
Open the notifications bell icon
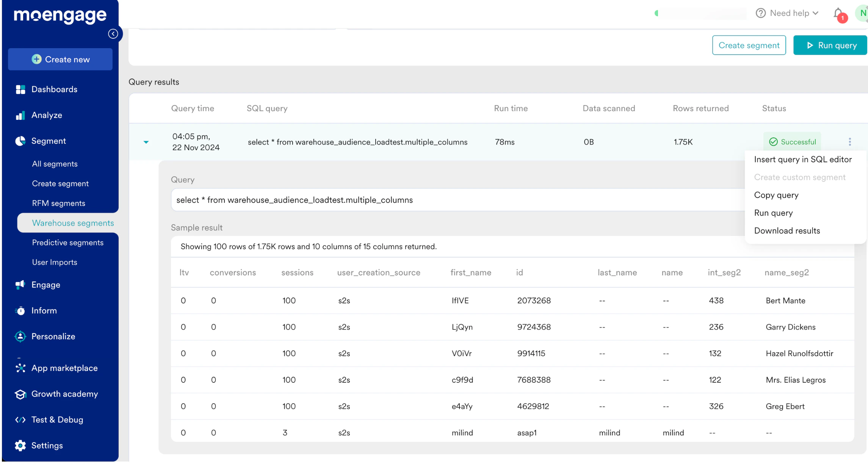point(838,13)
